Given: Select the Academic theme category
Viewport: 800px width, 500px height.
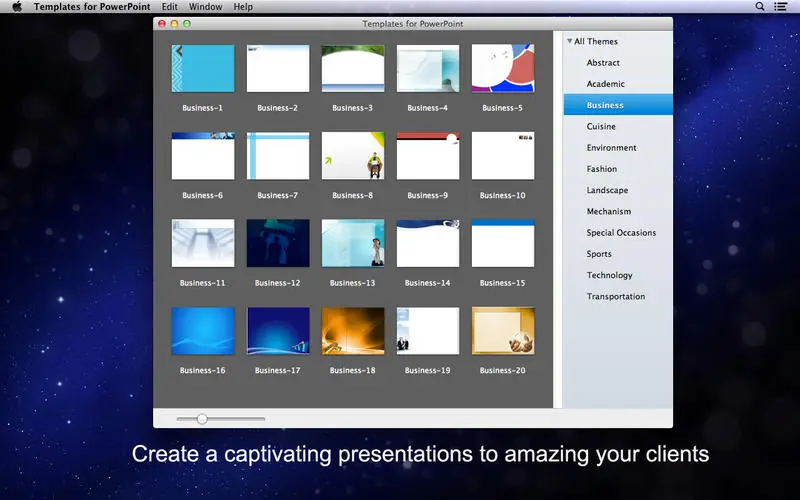Looking at the screenshot, I should (x=605, y=84).
